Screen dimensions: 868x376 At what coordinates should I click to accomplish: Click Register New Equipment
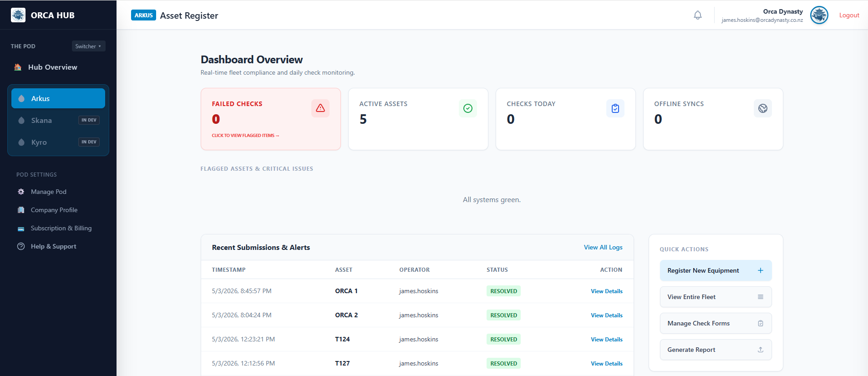(x=716, y=270)
